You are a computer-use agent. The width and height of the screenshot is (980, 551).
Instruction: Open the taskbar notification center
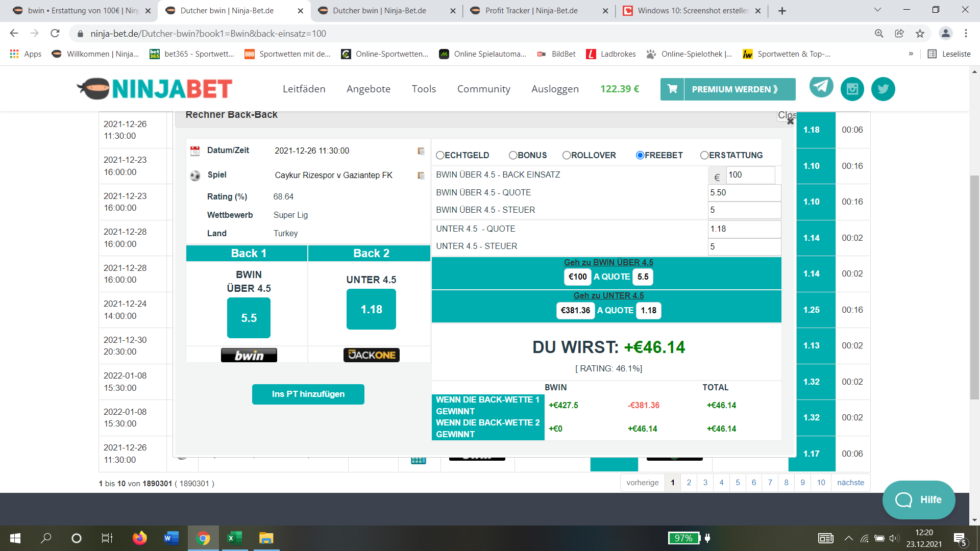point(960,539)
